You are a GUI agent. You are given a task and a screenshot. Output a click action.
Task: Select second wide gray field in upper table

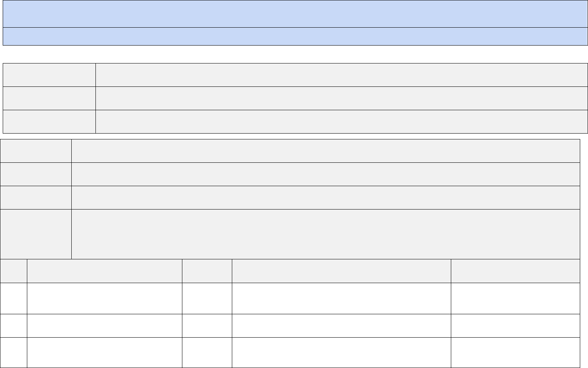pos(341,98)
